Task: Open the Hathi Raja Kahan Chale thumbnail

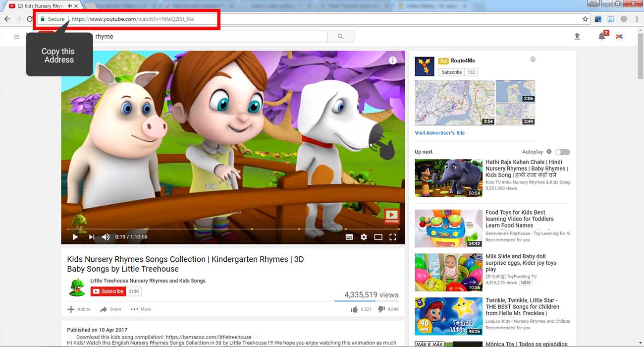Action: [449, 178]
